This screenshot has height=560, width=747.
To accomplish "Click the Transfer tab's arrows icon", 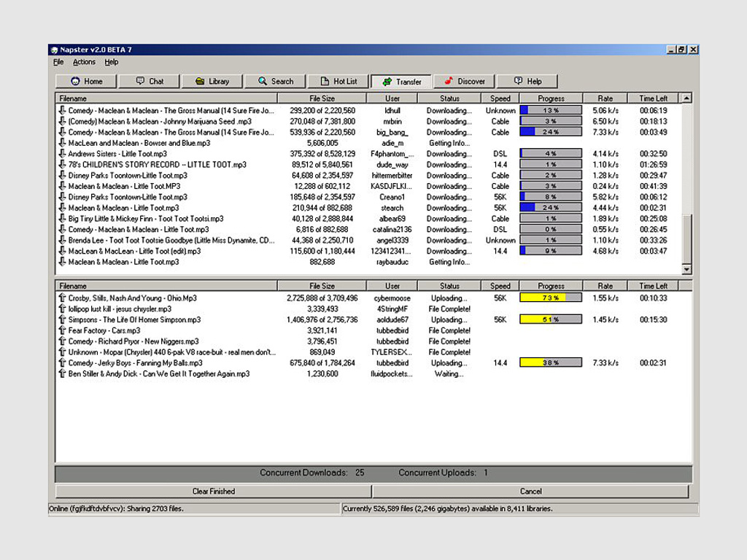I will (387, 82).
